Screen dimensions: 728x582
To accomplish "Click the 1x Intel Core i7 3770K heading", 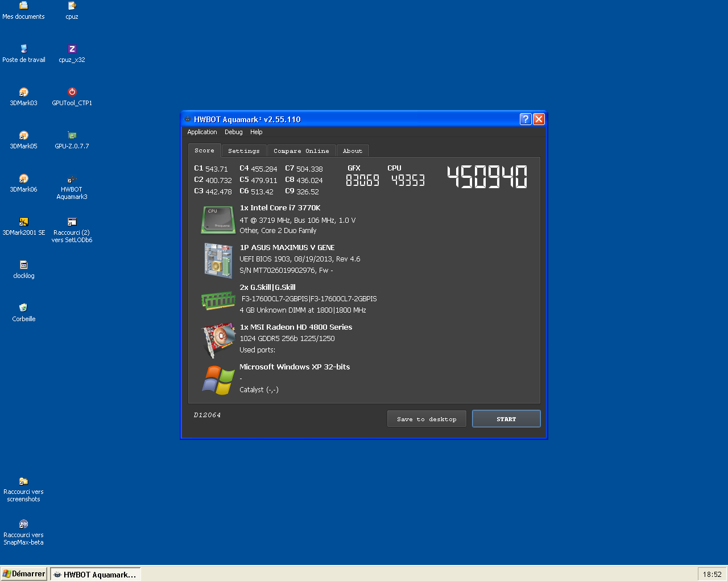I will (x=280, y=208).
